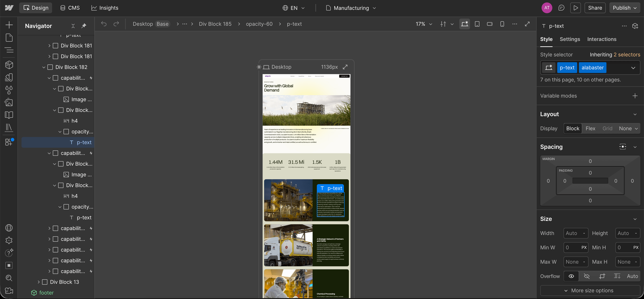644x299 pixels.
Task: Switch to Design mode tab
Action: point(36,8)
